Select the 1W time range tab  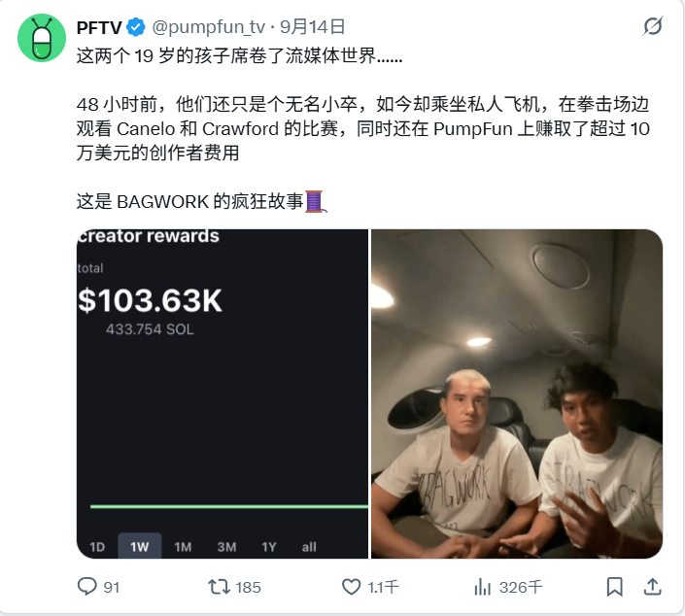(x=139, y=546)
